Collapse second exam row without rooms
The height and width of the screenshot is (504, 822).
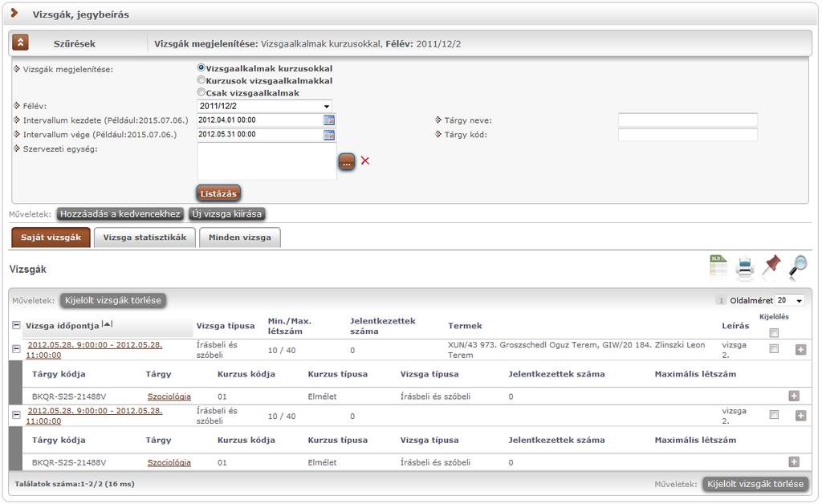click(16, 414)
